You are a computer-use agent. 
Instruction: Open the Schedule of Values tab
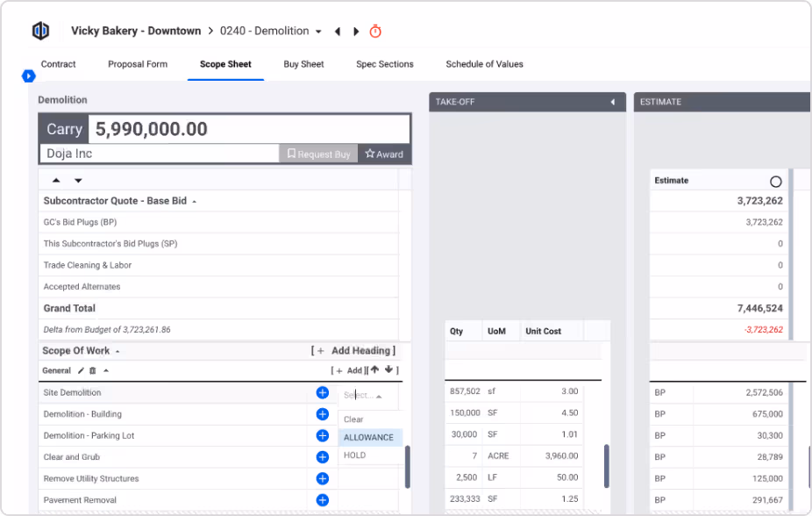tap(484, 63)
